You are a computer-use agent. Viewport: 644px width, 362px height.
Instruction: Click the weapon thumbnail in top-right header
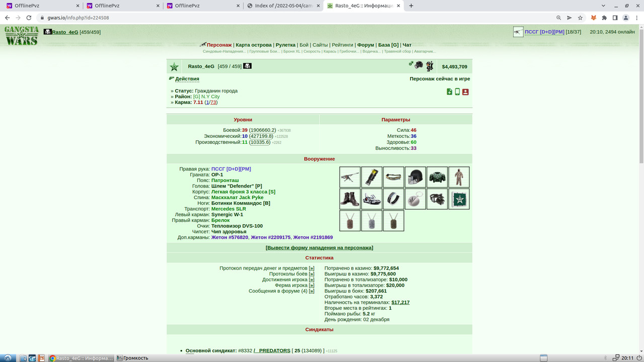click(x=518, y=32)
